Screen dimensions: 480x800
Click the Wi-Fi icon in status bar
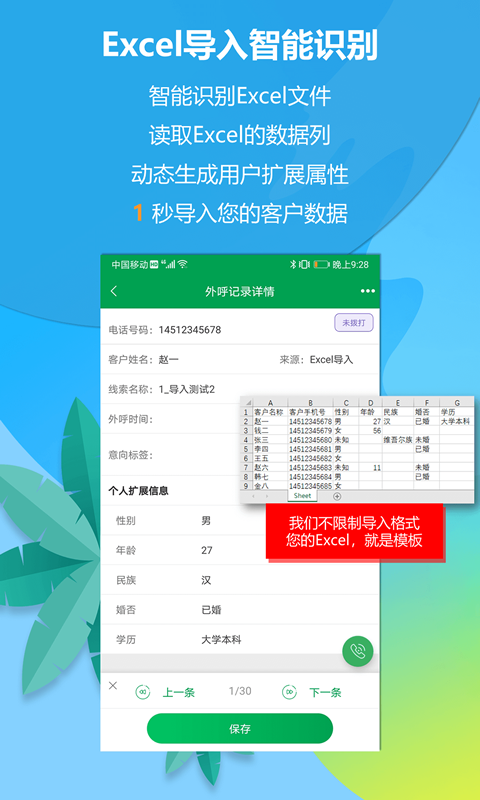tap(183, 264)
